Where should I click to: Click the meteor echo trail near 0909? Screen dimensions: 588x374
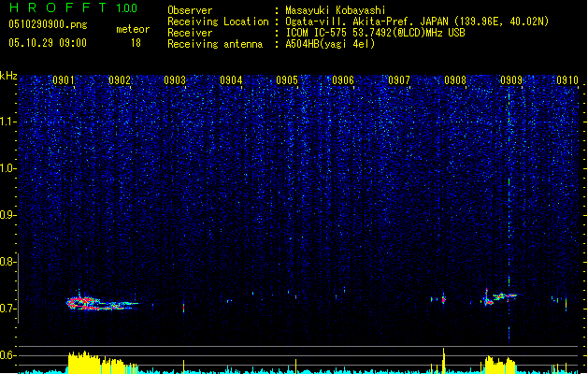(x=499, y=297)
